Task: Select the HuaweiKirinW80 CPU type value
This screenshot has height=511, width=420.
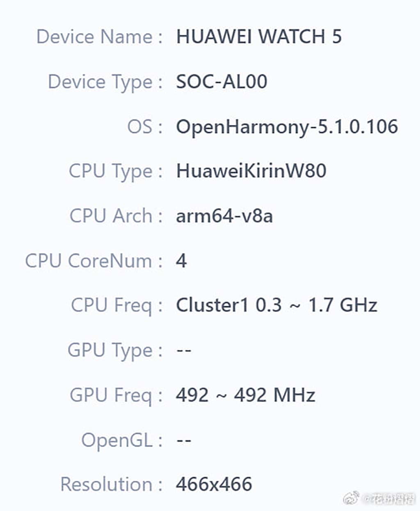Action: click(x=251, y=171)
